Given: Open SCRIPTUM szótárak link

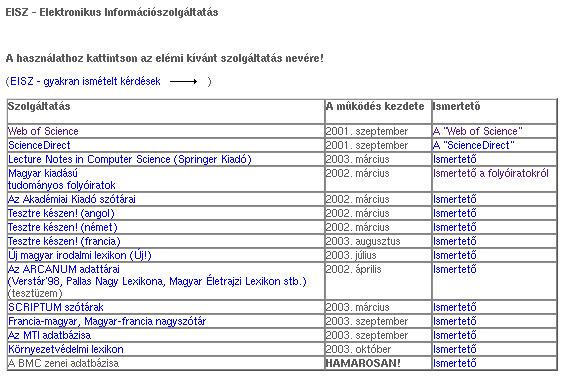Looking at the screenshot, I should (x=56, y=307).
